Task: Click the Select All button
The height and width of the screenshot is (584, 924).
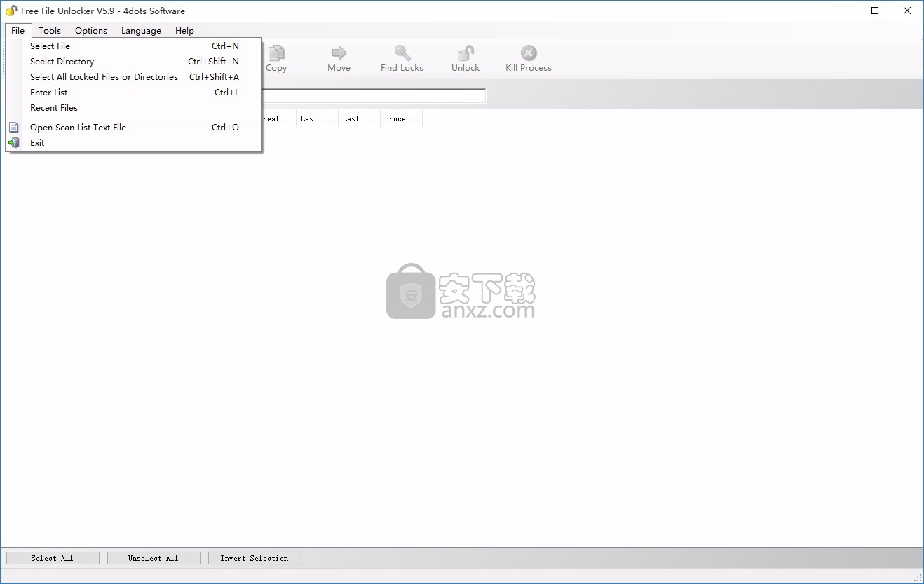Action: (53, 558)
